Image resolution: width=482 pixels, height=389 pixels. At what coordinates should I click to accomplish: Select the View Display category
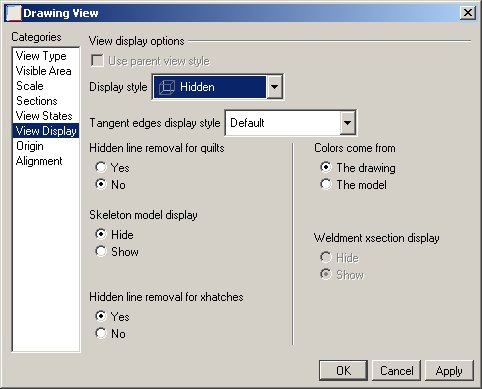pos(46,131)
